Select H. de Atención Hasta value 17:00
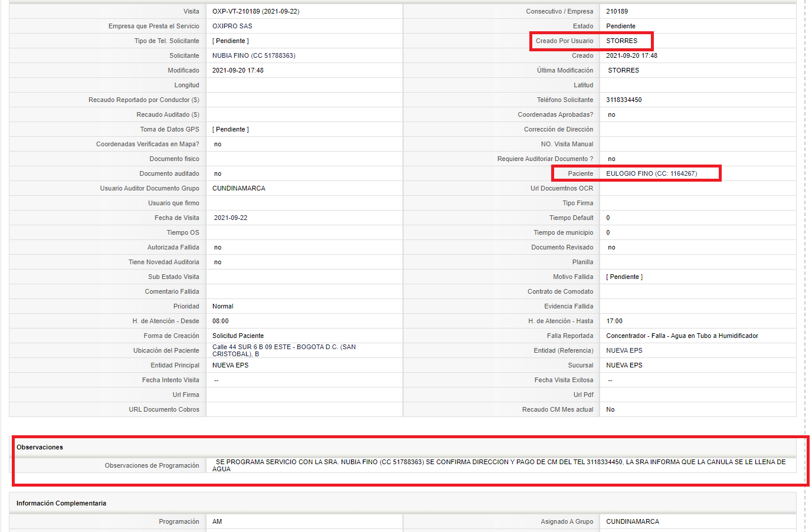The image size is (812, 532). (x=614, y=321)
